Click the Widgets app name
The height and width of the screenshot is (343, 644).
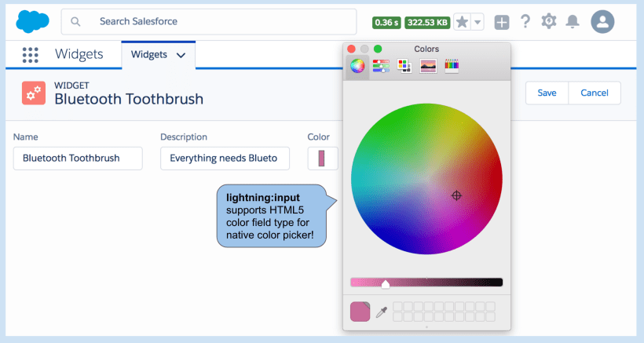coord(79,54)
